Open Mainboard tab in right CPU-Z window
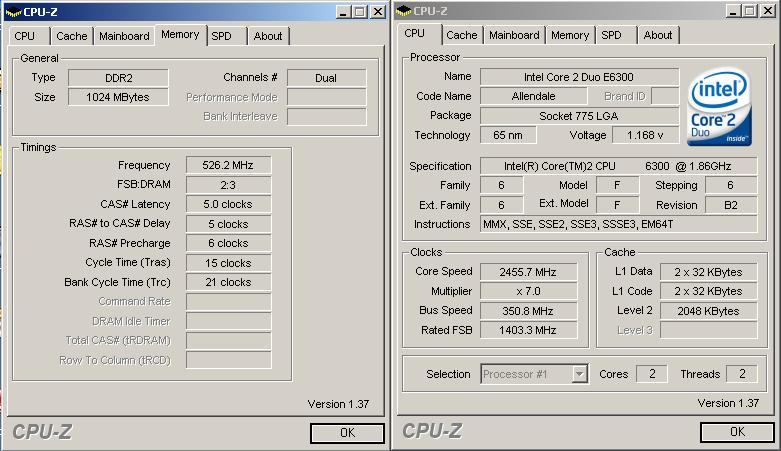 (x=514, y=35)
